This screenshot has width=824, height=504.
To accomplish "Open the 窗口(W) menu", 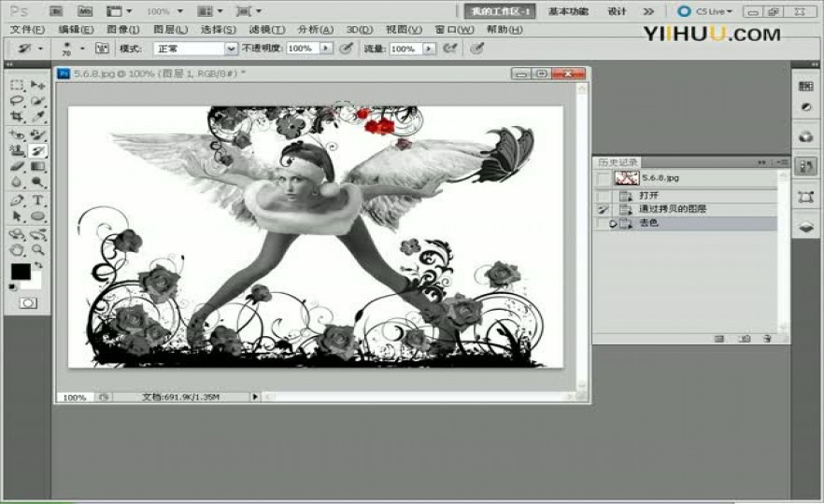I will [455, 30].
